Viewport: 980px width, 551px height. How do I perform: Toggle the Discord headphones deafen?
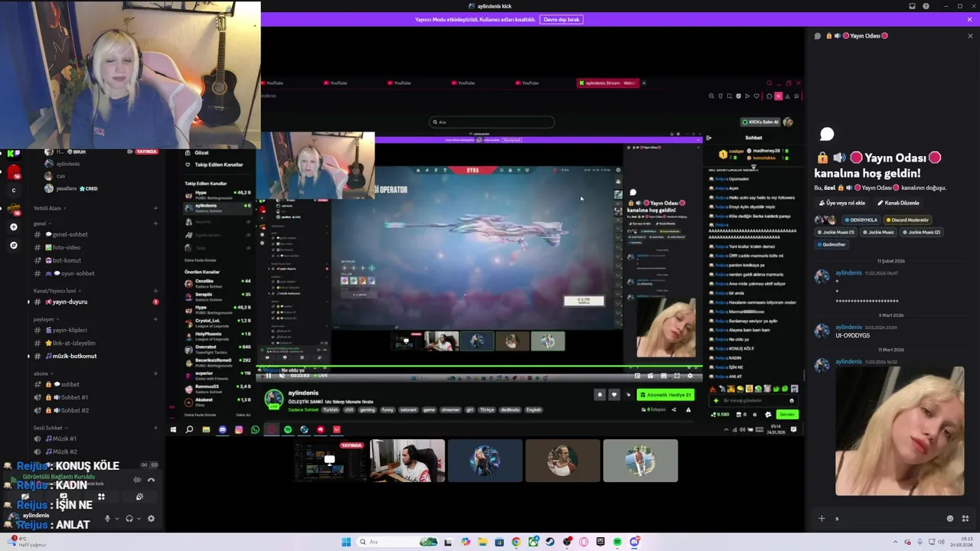(x=129, y=518)
